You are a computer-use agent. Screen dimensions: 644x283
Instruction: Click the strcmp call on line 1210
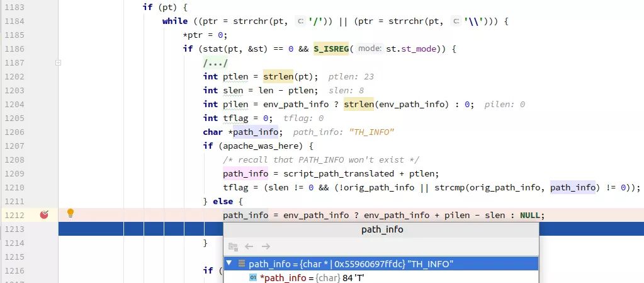click(x=449, y=188)
